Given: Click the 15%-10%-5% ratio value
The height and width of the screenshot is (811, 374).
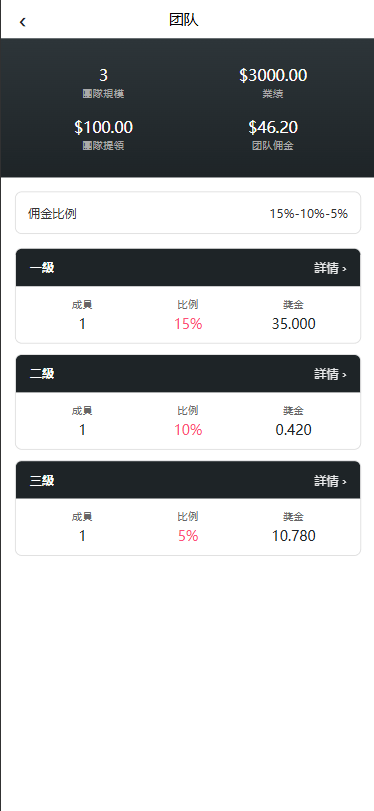Looking at the screenshot, I should pos(308,213).
